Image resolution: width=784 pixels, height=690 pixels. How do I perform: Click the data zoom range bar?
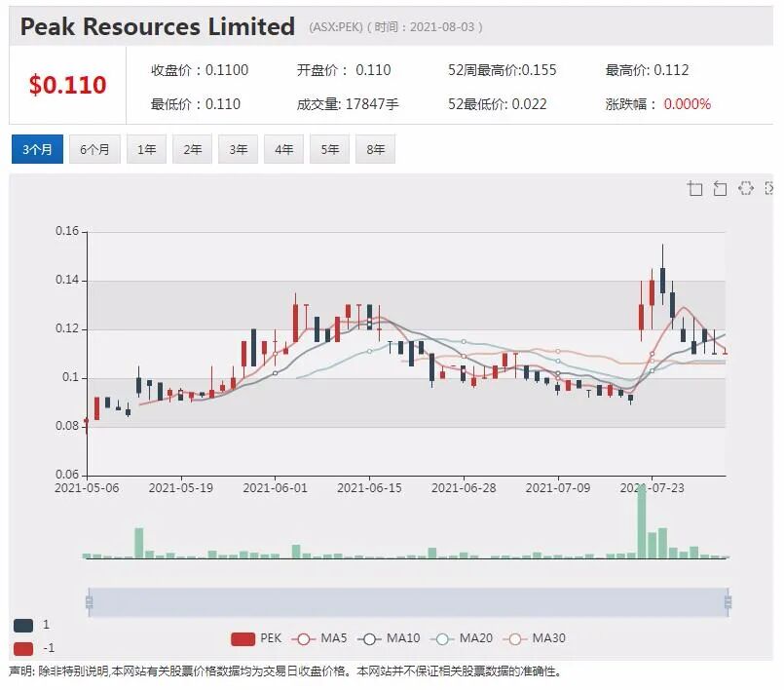coord(408,602)
